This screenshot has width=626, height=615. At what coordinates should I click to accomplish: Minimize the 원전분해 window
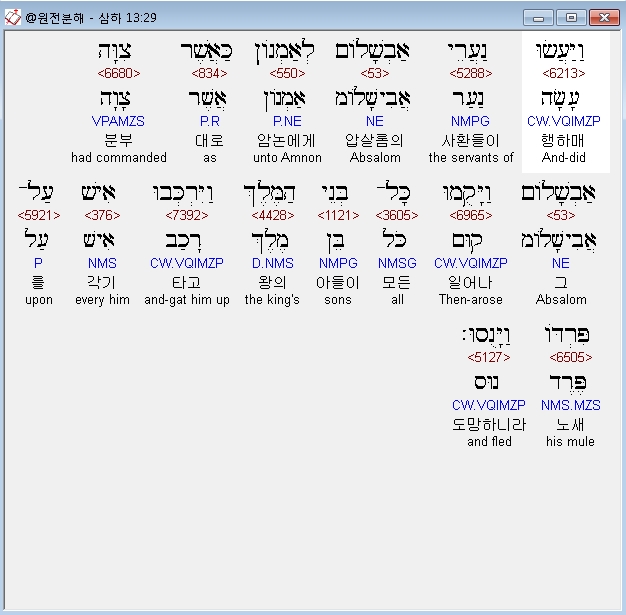tap(538, 18)
